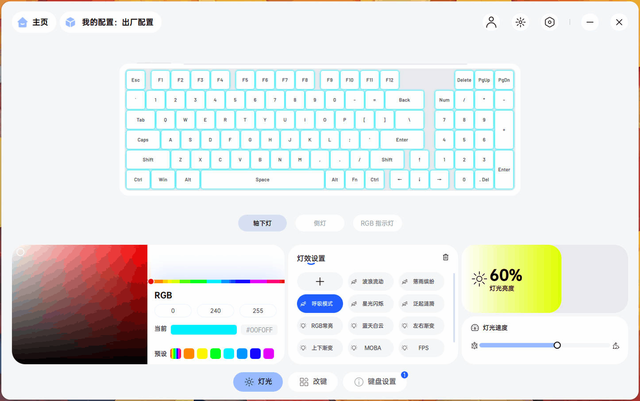
Task: Click the green value field showing 240
Action: (216, 311)
